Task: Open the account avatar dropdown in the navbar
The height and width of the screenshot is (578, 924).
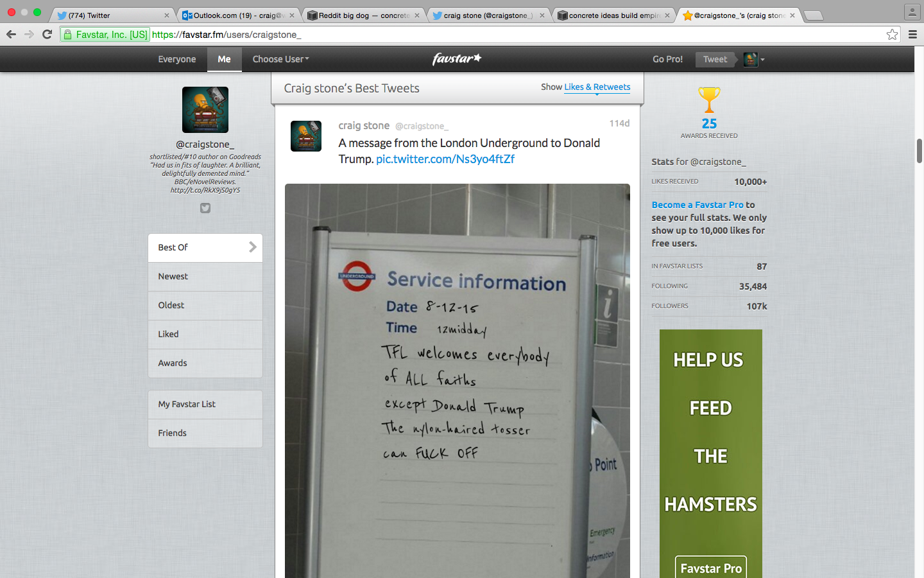Action: [754, 60]
